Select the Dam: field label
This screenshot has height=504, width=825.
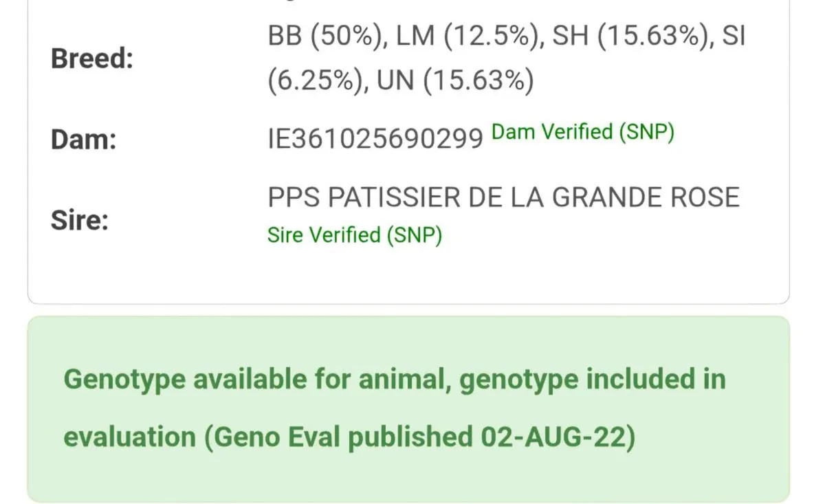pyautogui.click(x=83, y=140)
